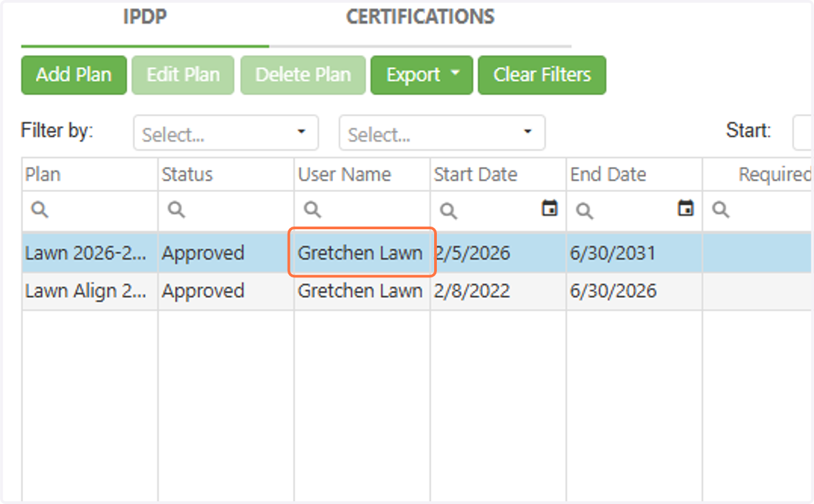Click the search icon under Status column

[176, 210]
